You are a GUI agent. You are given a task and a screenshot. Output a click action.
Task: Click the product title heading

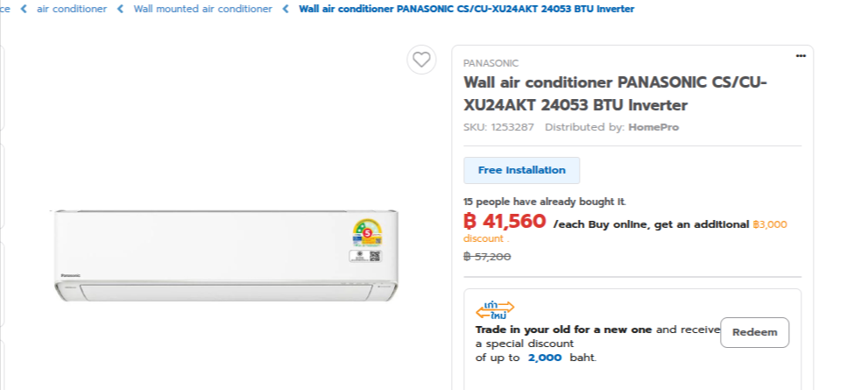point(615,94)
